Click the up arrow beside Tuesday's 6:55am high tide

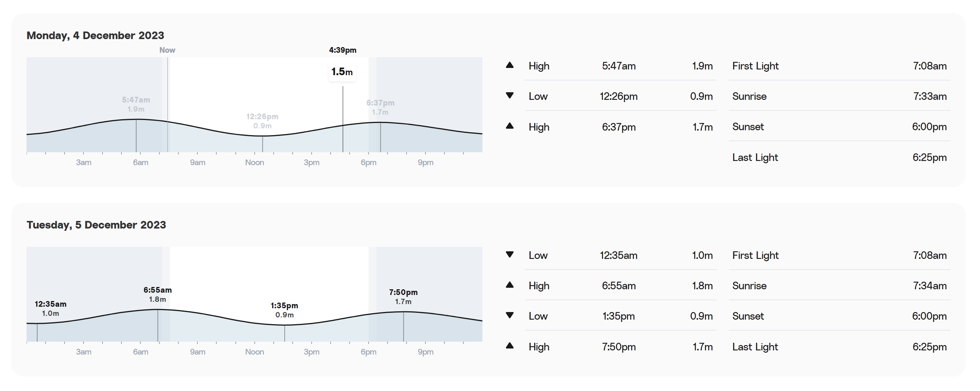click(x=510, y=285)
